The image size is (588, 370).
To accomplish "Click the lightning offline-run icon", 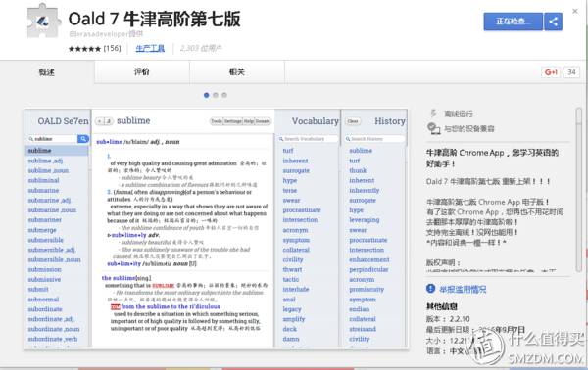I will click(433, 114).
